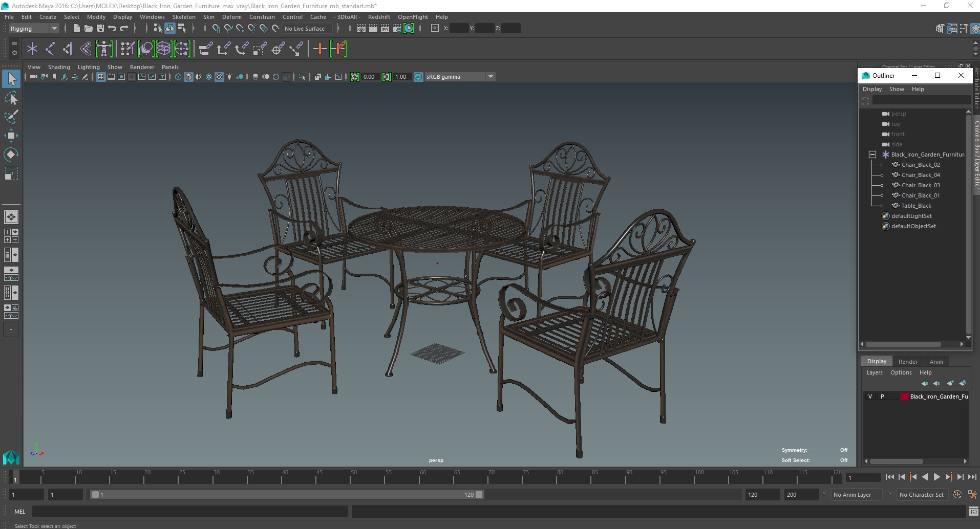
Task: Play the animation forward
Action: (936, 477)
